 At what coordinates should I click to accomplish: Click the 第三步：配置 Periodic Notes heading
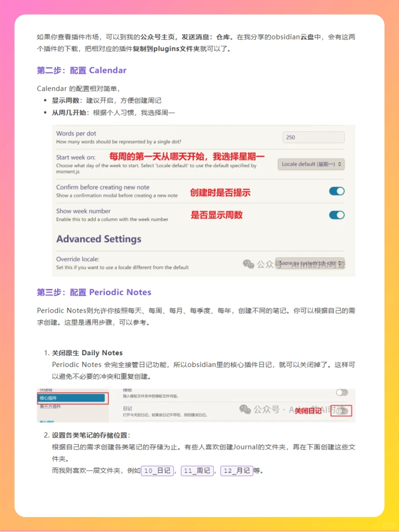point(93,292)
